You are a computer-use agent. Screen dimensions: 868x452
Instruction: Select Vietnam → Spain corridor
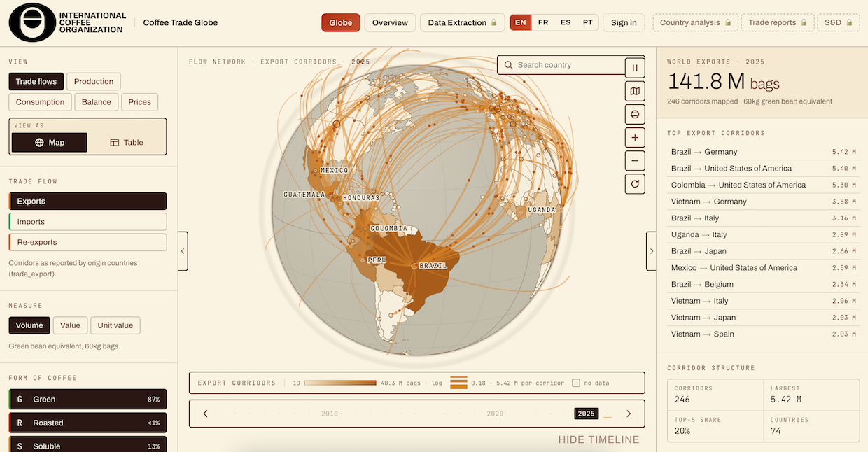click(764, 334)
